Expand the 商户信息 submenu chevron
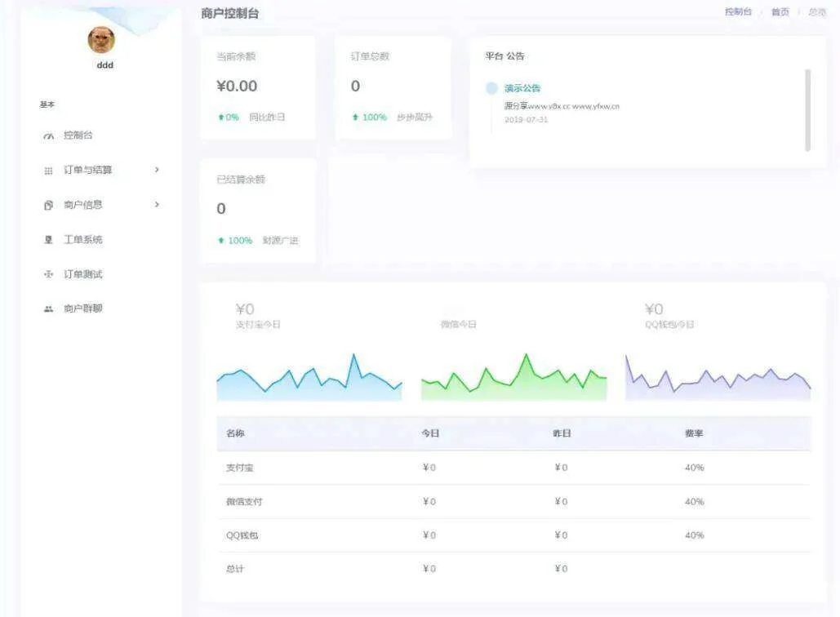The height and width of the screenshot is (617, 840). (157, 205)
